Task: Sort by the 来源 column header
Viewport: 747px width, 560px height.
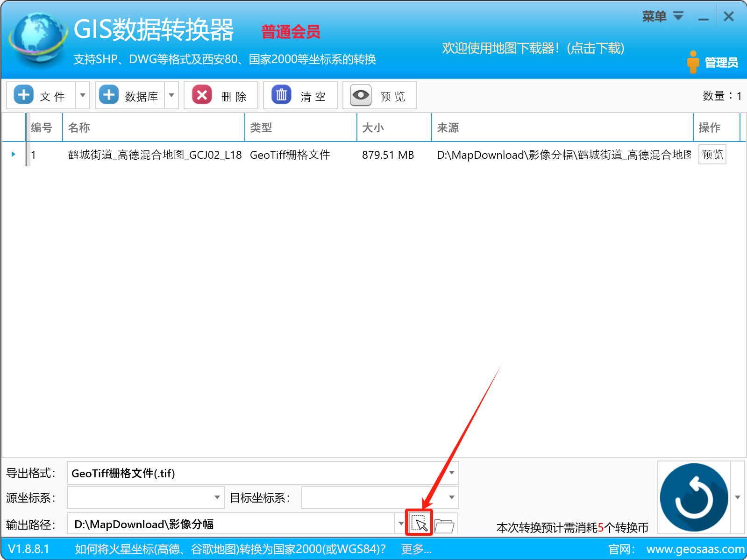Action: (562, 128)
